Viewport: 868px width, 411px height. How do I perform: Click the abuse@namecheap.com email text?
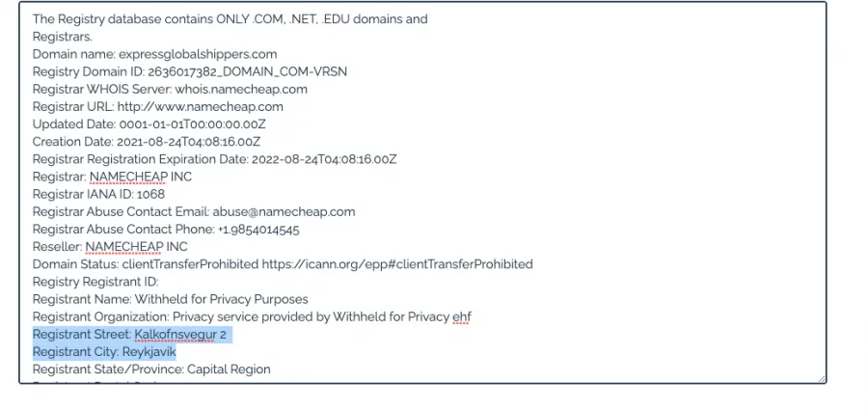pyautogui.click(x=284, y=211)
